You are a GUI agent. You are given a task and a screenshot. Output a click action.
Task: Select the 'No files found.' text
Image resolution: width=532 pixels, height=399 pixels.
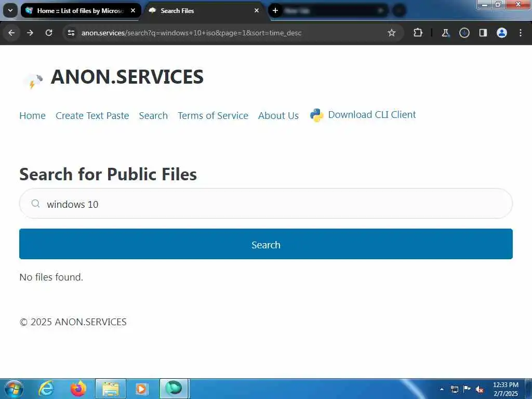pos(51,277)
